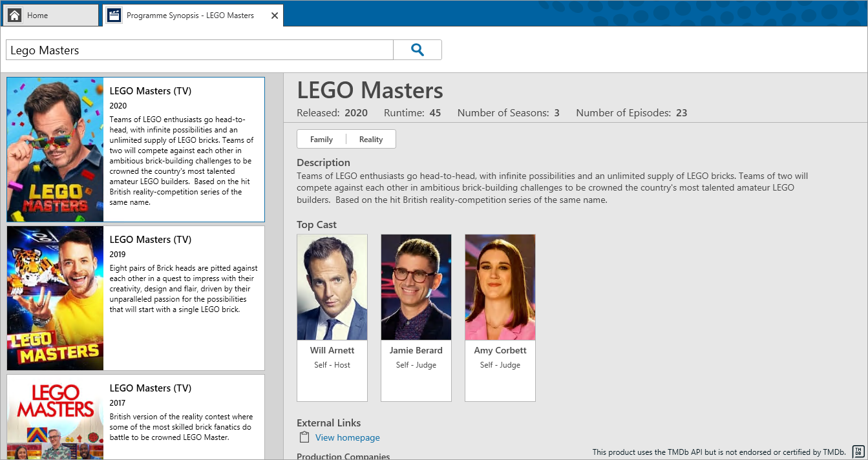Click the TMDb API attribution notice text

click(x=719, y=452)
